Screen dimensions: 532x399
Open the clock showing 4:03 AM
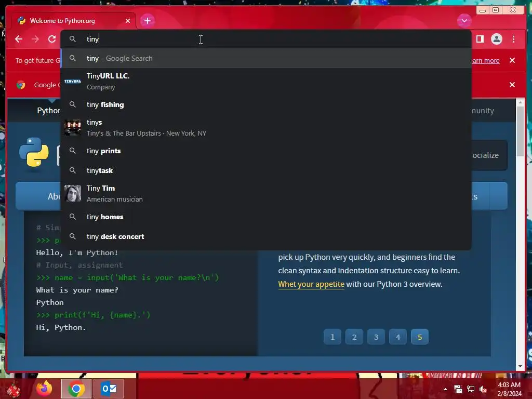tap(509, 389)
